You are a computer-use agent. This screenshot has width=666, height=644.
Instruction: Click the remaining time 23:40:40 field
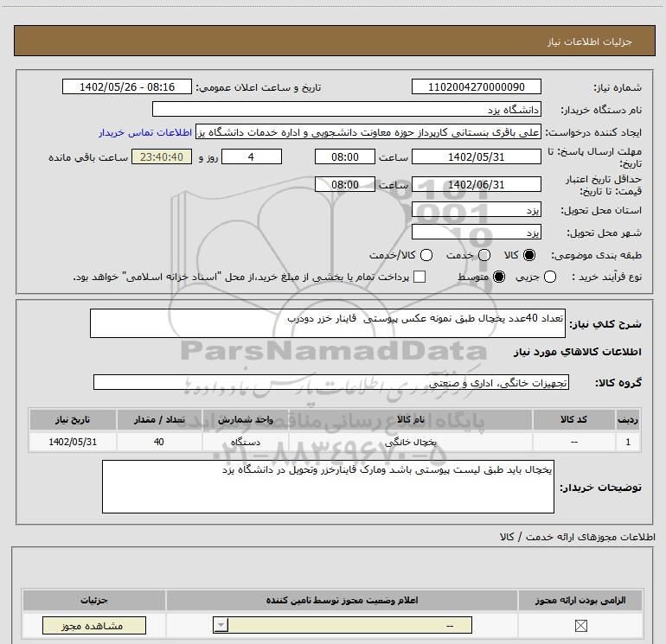coord(162,156)
